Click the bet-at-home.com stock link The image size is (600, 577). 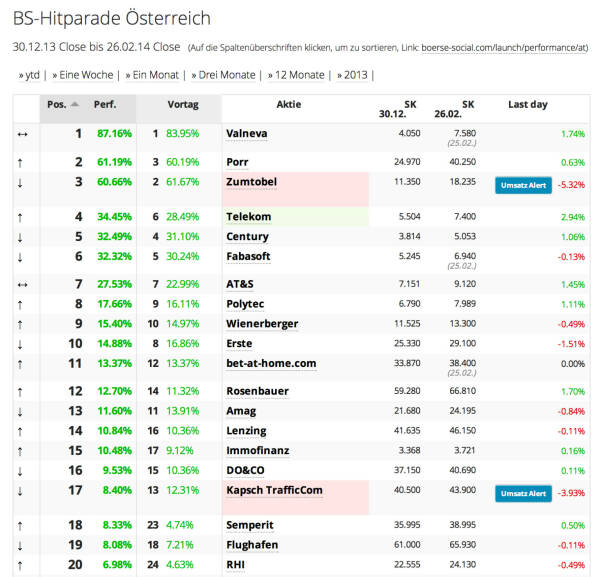[x=271, y=362]
